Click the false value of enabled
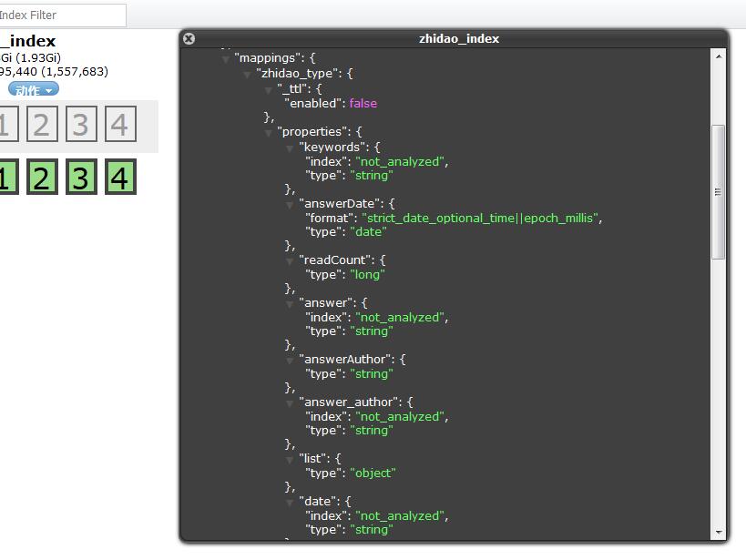Screen dimensions: 746x560 tap(363, 103)
